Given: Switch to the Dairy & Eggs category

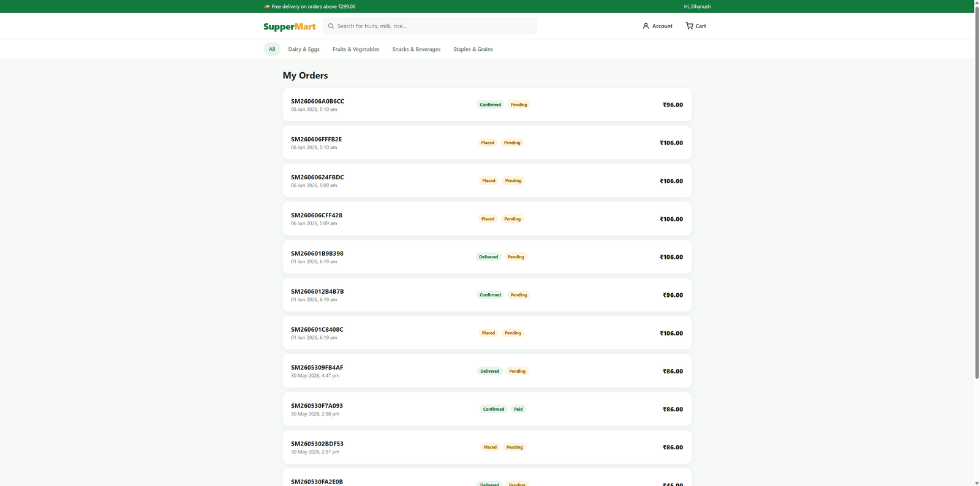Looking at the screenshot, I should point(304,49).
